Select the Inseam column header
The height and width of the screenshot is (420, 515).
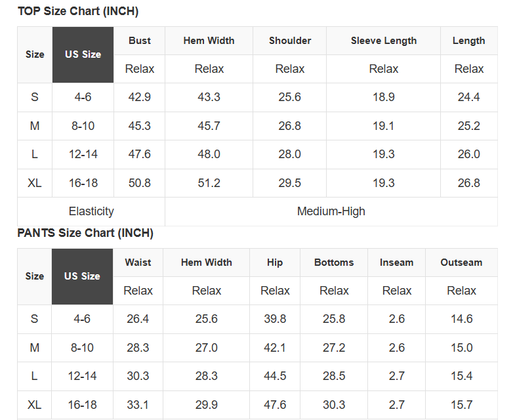point(397,262)
